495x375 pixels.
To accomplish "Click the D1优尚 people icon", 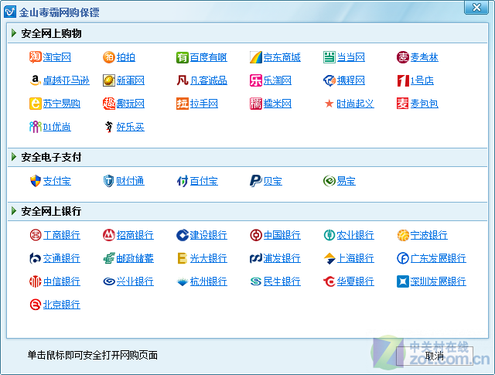I will click(x=35, y=127).
